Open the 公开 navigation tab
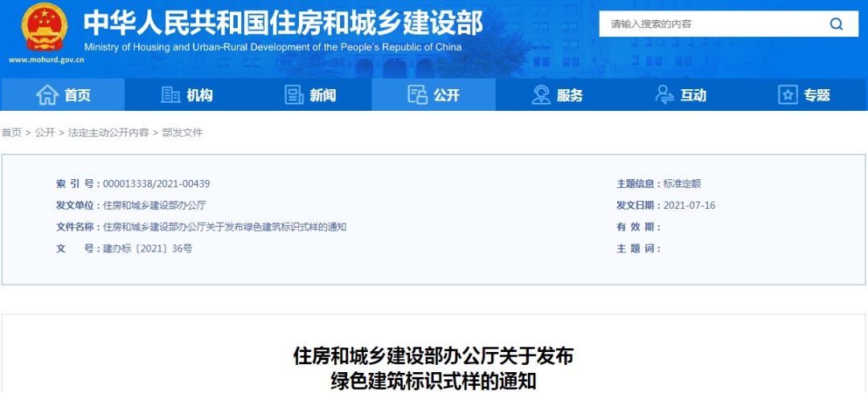 coord(433,95)
